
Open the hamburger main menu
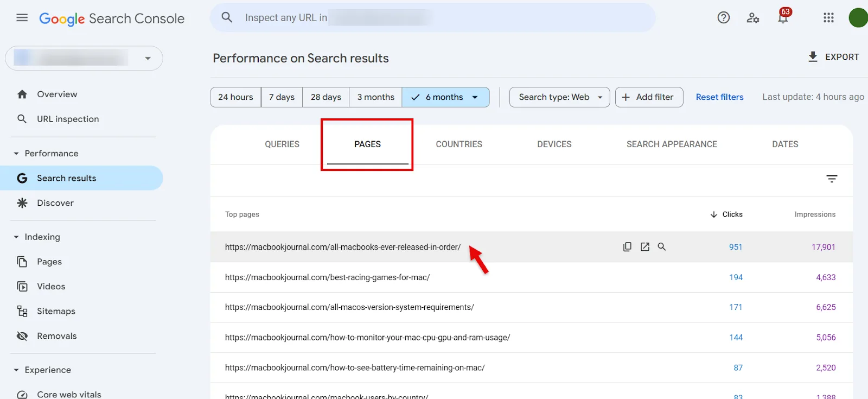coord(22,18)
